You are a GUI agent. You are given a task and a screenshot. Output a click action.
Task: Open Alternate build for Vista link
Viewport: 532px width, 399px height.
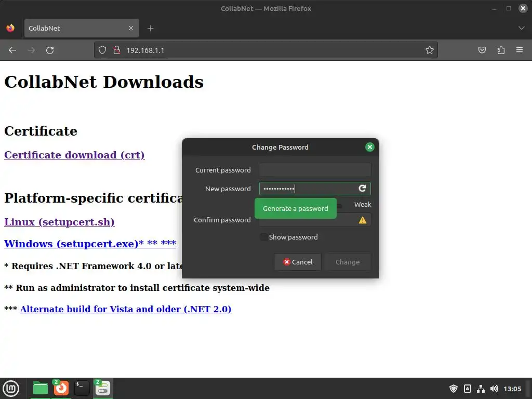(126, 309)
